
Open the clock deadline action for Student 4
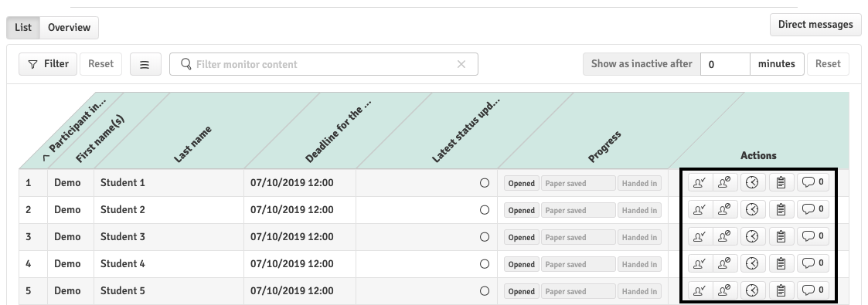click(x=752, y=263)
